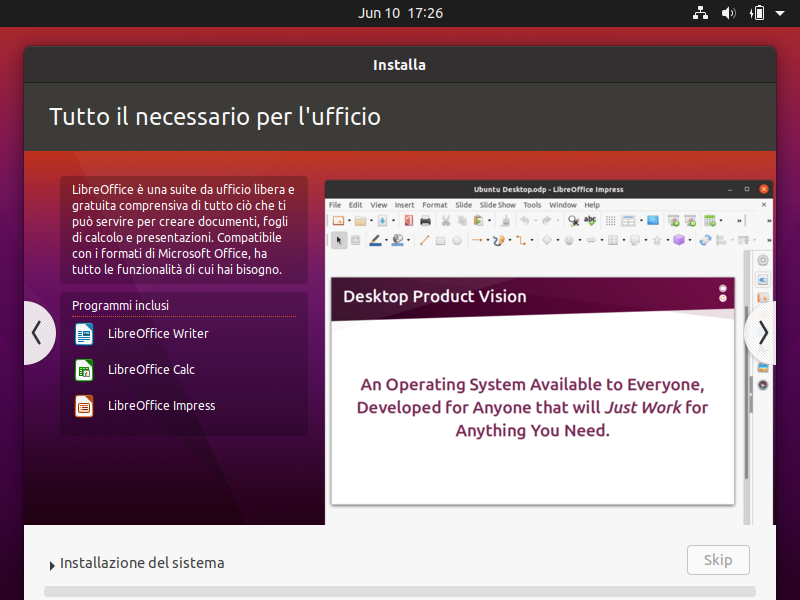Click the Insert Table icon
Image resolution: width=800 pixels, height=600 pixels.
(x=627, y=220)
